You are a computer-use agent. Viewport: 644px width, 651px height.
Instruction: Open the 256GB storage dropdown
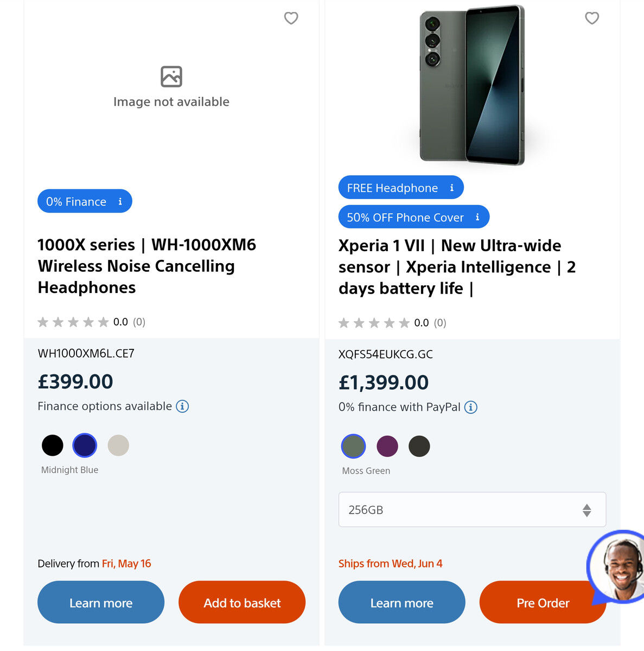pos(472,510)
